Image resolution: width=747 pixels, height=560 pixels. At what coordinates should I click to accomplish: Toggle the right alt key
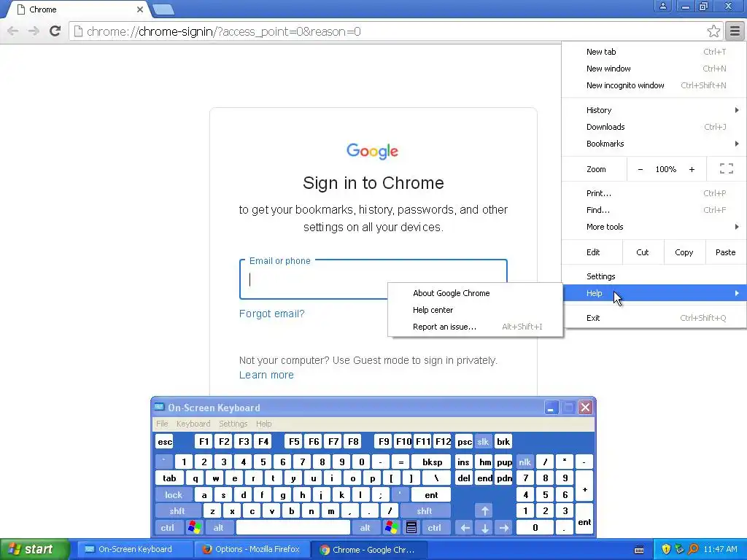[x=365, y=527]
